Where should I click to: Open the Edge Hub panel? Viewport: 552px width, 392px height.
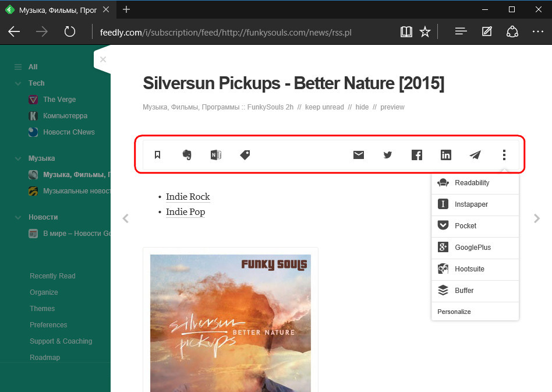(461, 31)
